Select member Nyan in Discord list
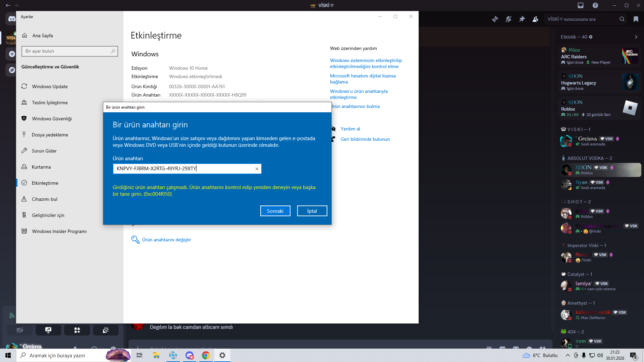Viewport: 644px width, 362px height. (600, 184)
